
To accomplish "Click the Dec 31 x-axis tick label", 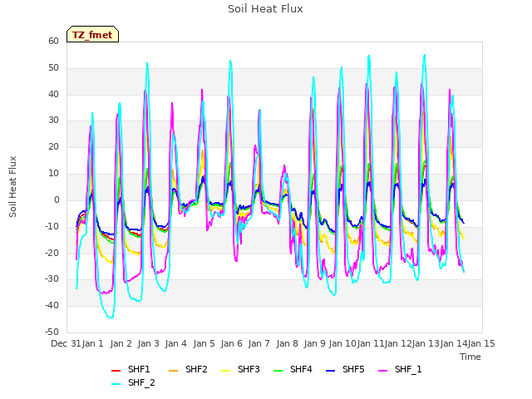I will tap(66, 343).
